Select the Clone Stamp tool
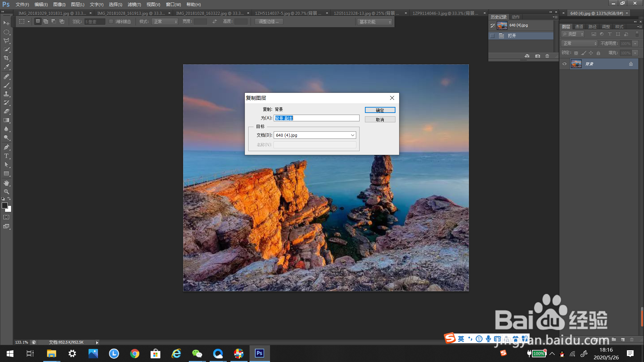This screenshot has width=644, height=362. (6, 94)
